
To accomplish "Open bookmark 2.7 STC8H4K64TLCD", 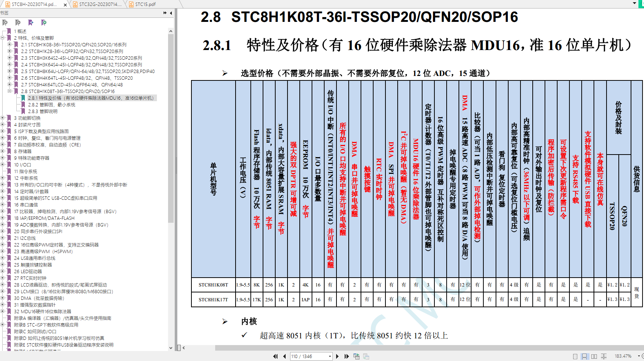I will 72,85.
